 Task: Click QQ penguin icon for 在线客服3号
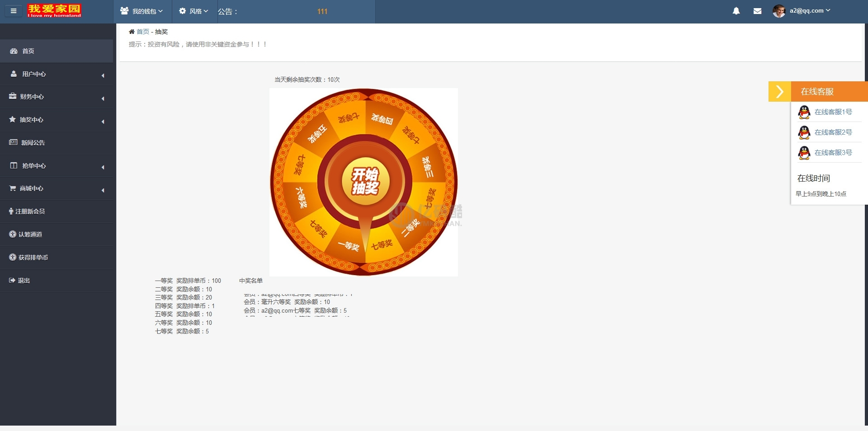click(x=804, y=153)
